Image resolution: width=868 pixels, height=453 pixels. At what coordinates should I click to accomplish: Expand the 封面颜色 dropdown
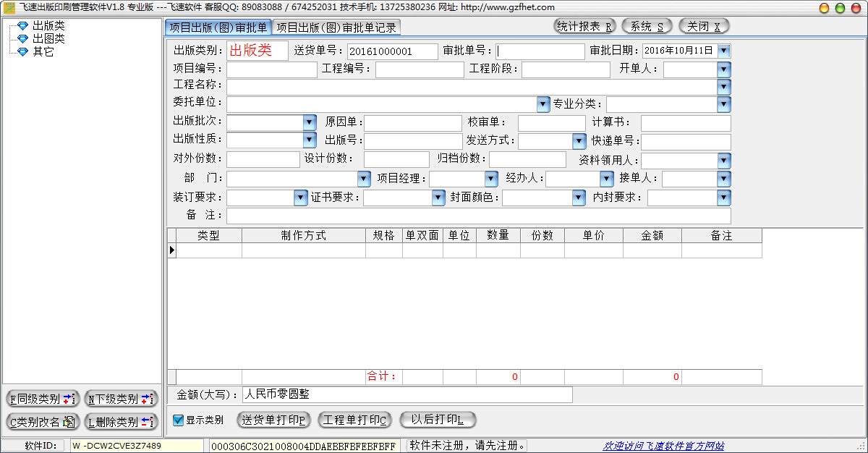tap(579, 198)
